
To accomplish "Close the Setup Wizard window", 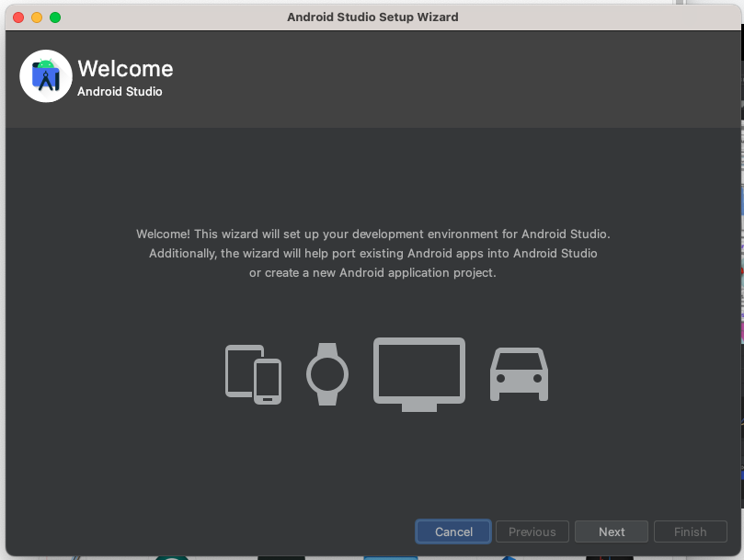I will click(18, 17).
